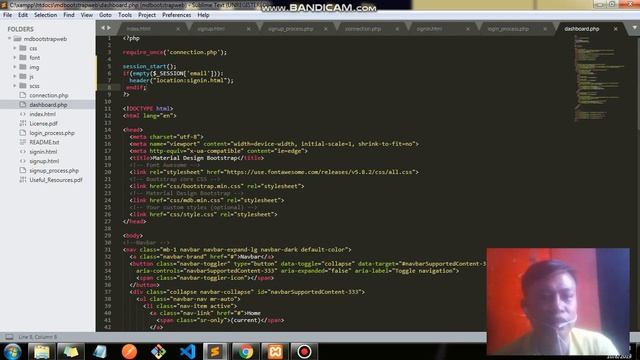Go to previous tab with left arrow
Viewport: 640px width, 360px height.
click(x=103, y=28)
